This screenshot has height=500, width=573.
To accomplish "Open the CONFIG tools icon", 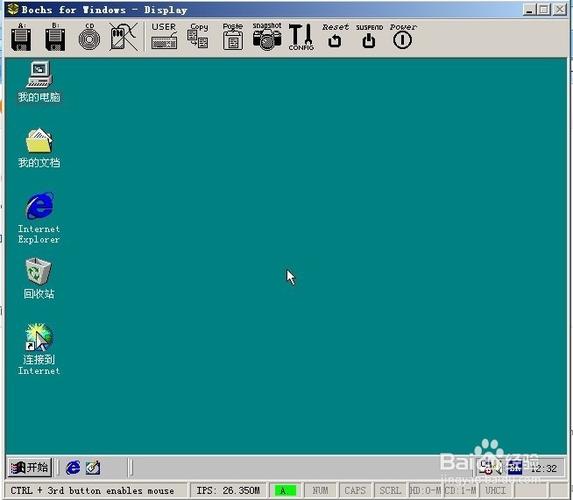I will 301,37.
